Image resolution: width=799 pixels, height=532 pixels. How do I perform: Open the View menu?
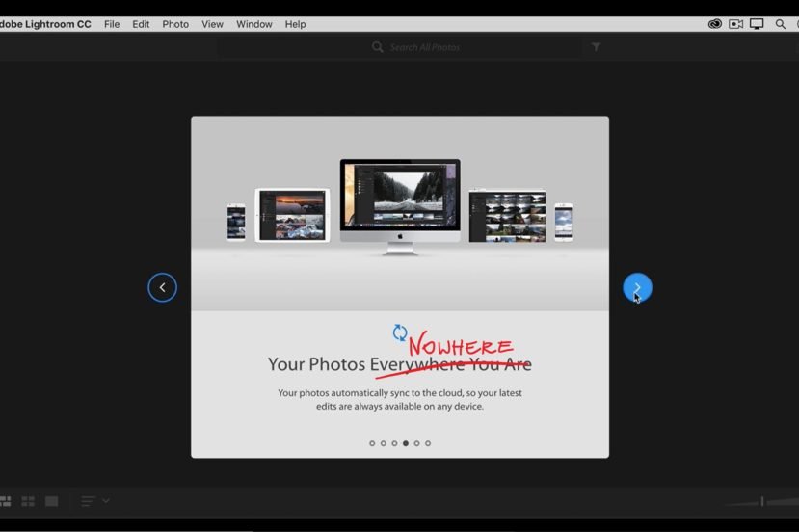[212, 24]
